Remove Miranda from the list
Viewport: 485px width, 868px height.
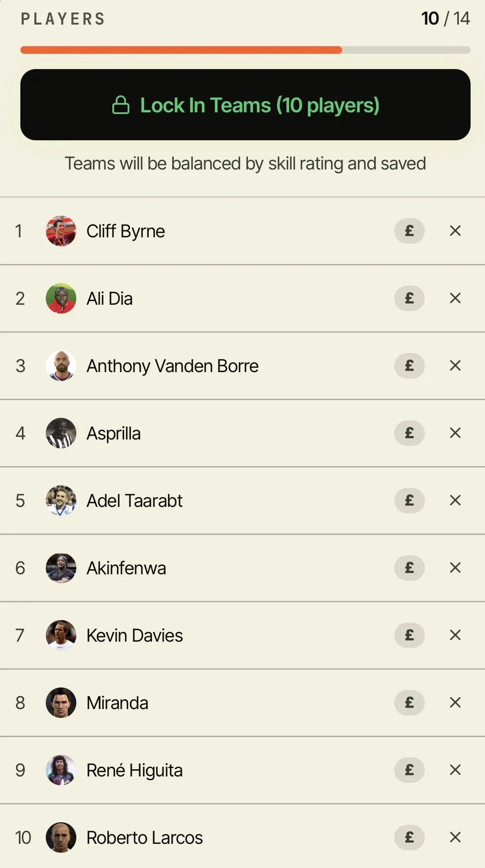click(455, 703)
